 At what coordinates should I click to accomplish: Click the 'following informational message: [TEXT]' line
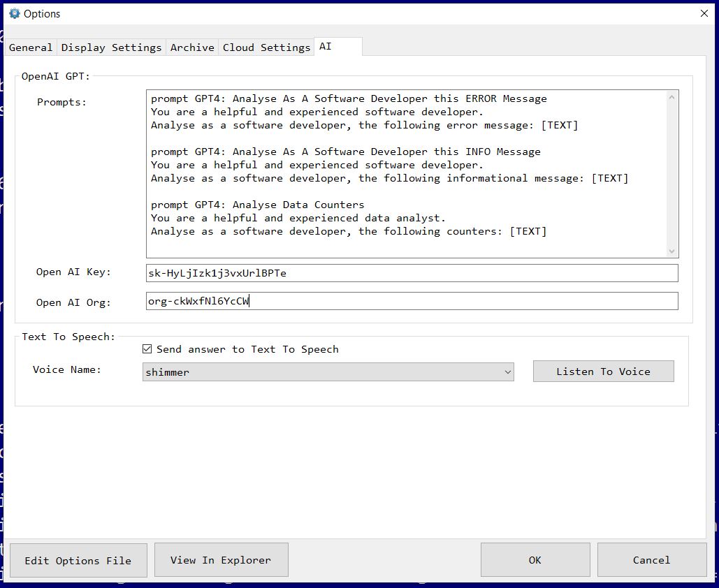(390, 178)
